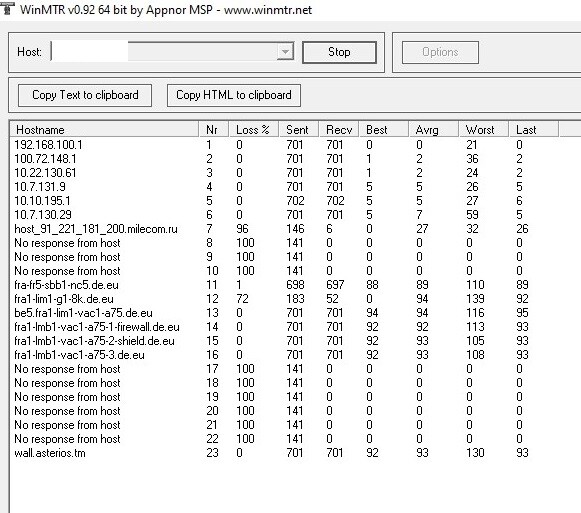Select the wall.asterios.tm row
The height and width of the screenshot is (513, 581).
point(285,453)
